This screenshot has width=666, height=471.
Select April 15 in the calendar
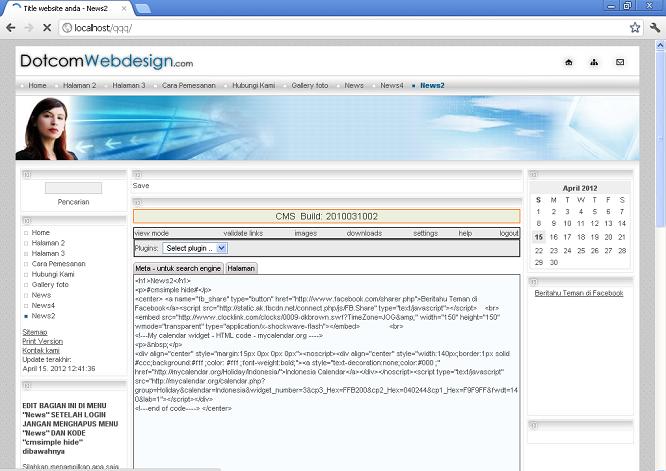[539, 237]
